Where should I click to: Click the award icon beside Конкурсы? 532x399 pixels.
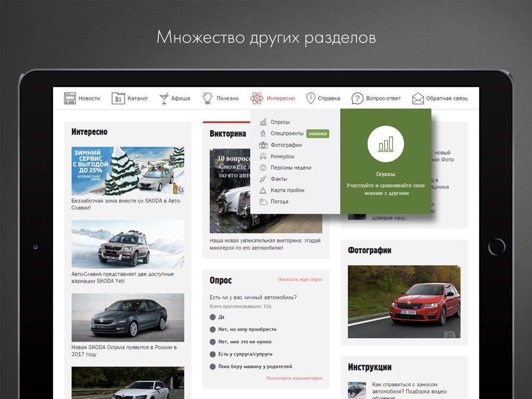[263, 156]
